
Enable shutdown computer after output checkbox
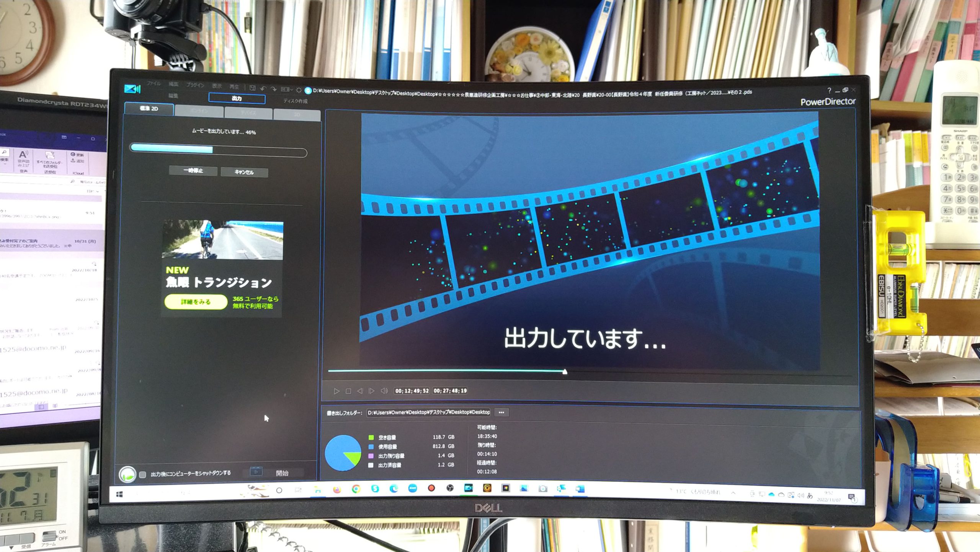[x=142, y=474]
